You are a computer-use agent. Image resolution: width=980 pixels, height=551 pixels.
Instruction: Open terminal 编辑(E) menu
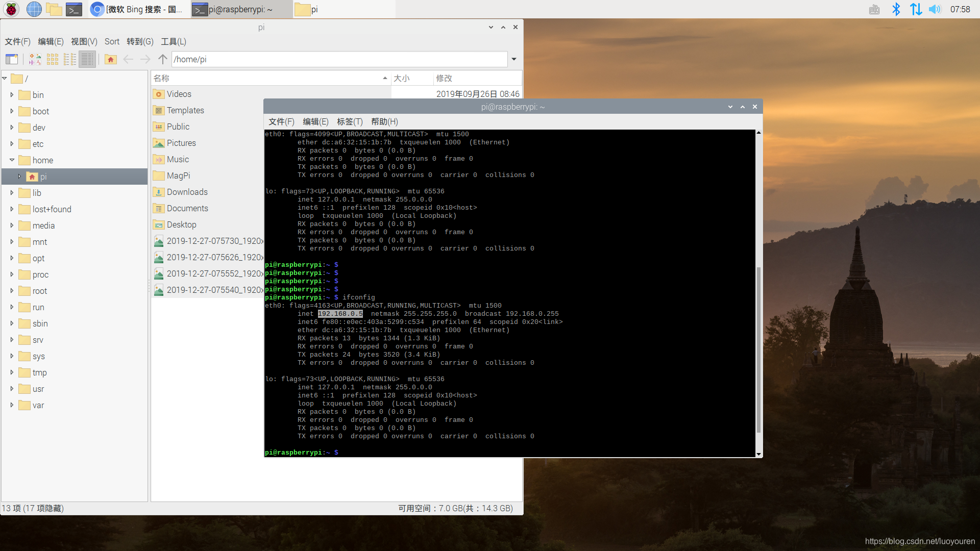pyautogui.click(x=315, y=121)
